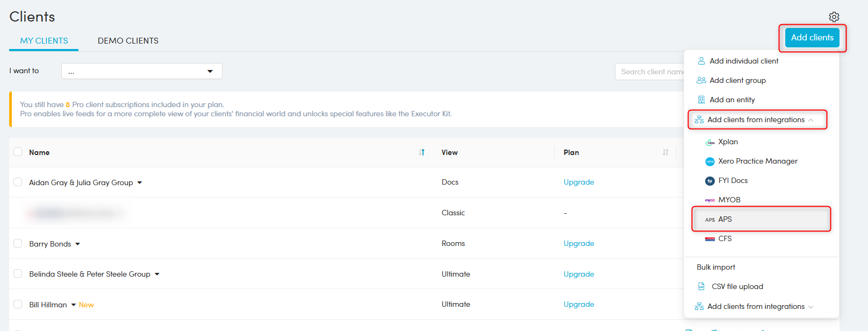This screenshot has height=331, width=868.
Task: Switch to the DEMO CLIENTS tab
Action: [x=128, y=41]
